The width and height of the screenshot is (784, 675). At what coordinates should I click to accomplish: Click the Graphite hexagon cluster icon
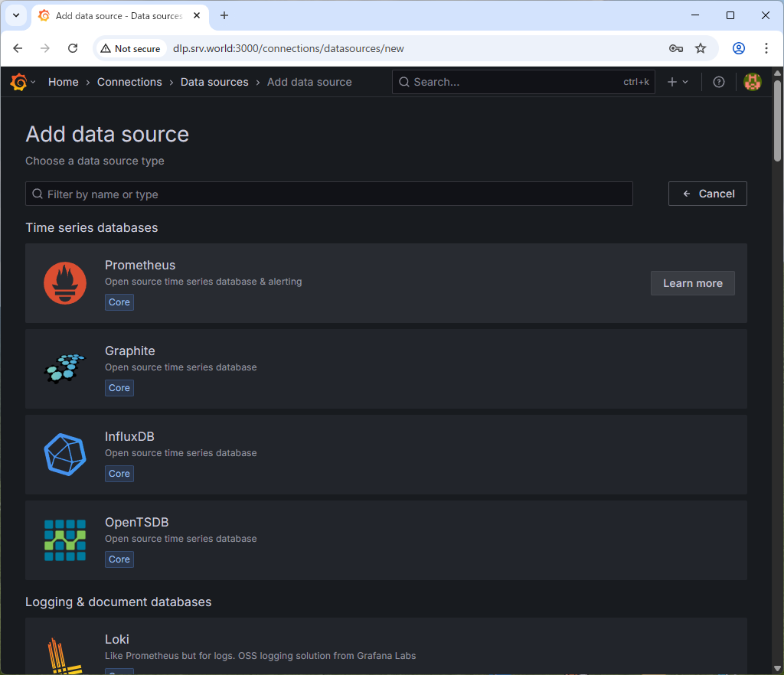[x=65, y=369]
